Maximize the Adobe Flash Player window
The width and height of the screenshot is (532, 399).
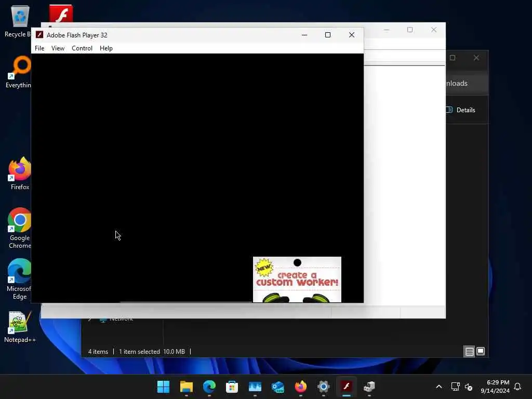pyautogui.click(x=328, y=35)
